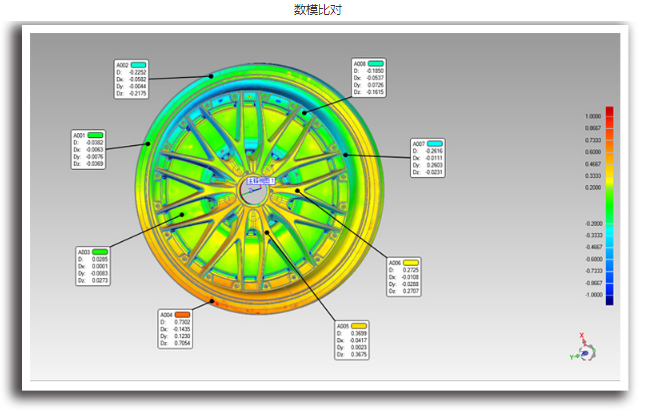Select the A002 deviation annotation box
Image resolution: width=650 pixels, height=416 pixels.
click(131, 79)
